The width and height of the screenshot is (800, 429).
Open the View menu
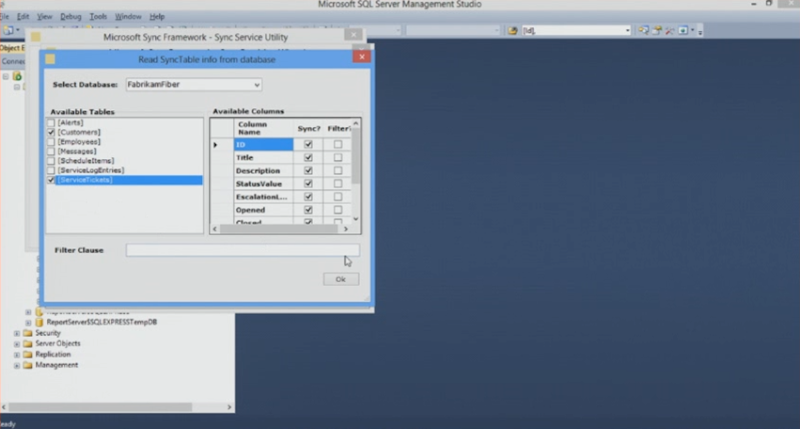point(44,16)
